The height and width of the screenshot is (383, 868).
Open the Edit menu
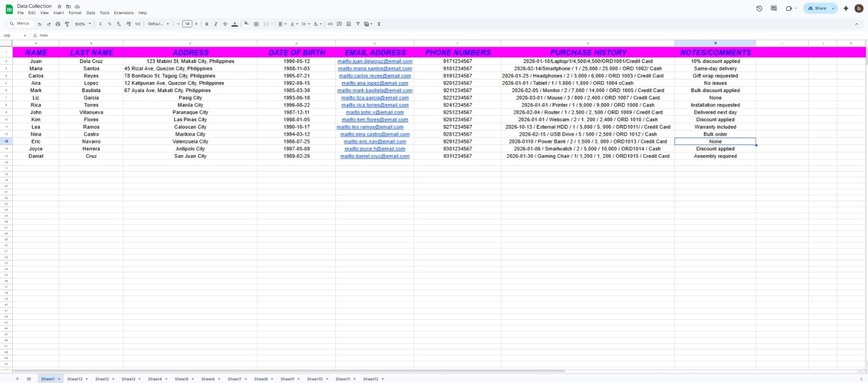pos(32,13)
